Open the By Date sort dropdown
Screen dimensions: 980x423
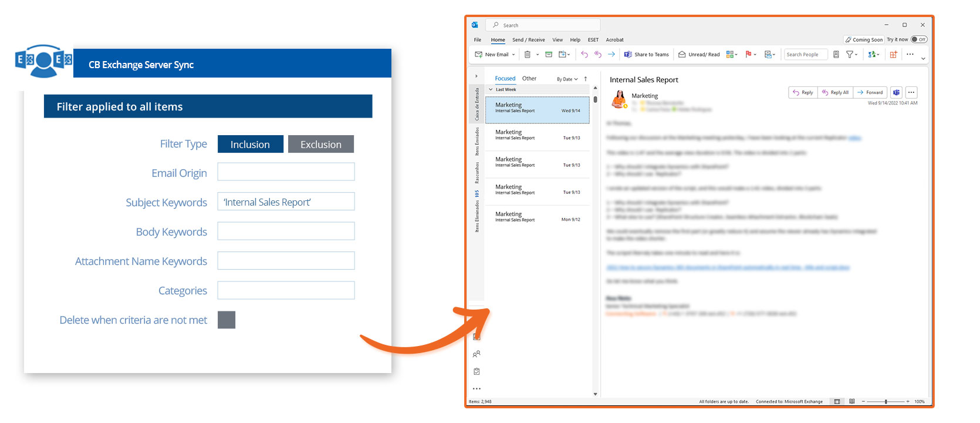point(567,79)
